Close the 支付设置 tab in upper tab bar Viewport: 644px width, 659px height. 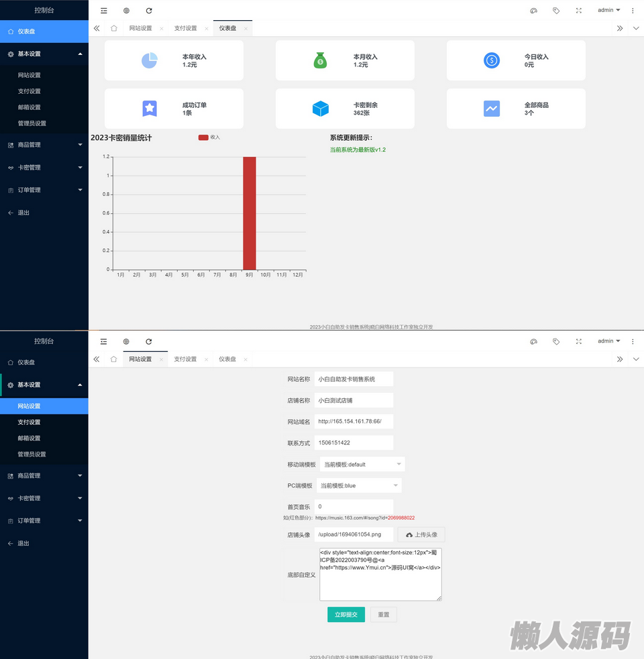click(206, 29)
